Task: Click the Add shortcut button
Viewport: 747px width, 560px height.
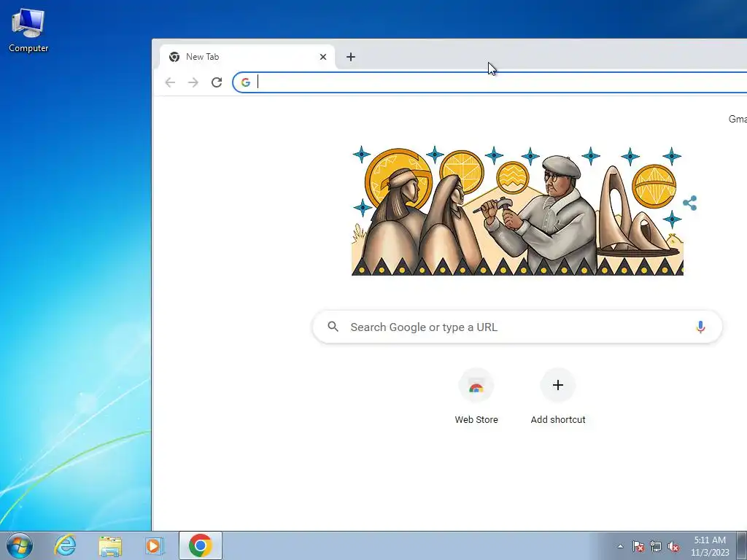Action: (558, 397)
